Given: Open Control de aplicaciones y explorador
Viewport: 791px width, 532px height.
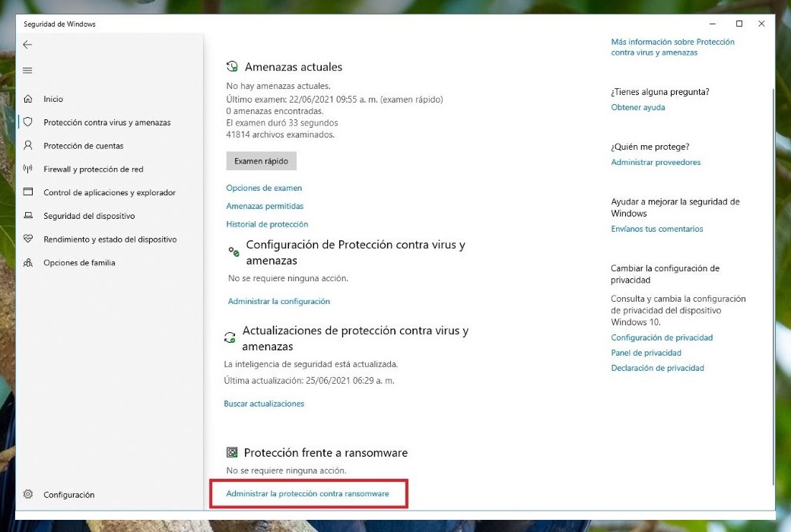Looking at the screenshot, I should 27,192.
